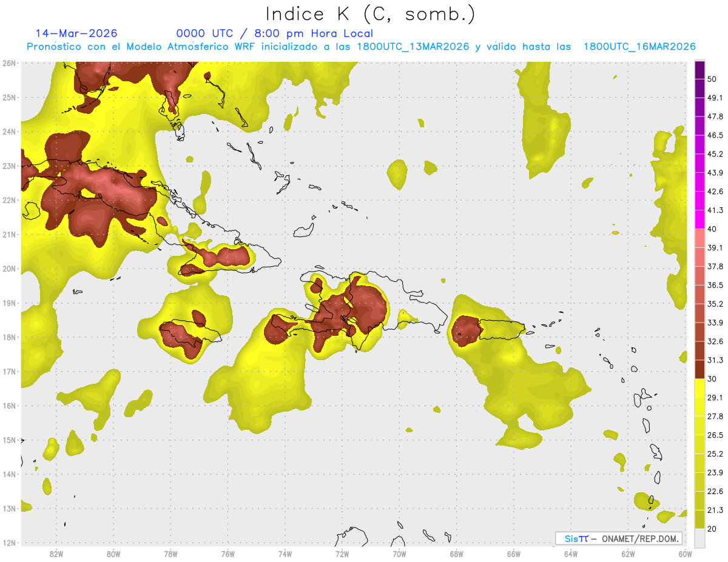Click the color bar label "33.9"
Screen dimensions: 728x562
[x=715, y=323]
